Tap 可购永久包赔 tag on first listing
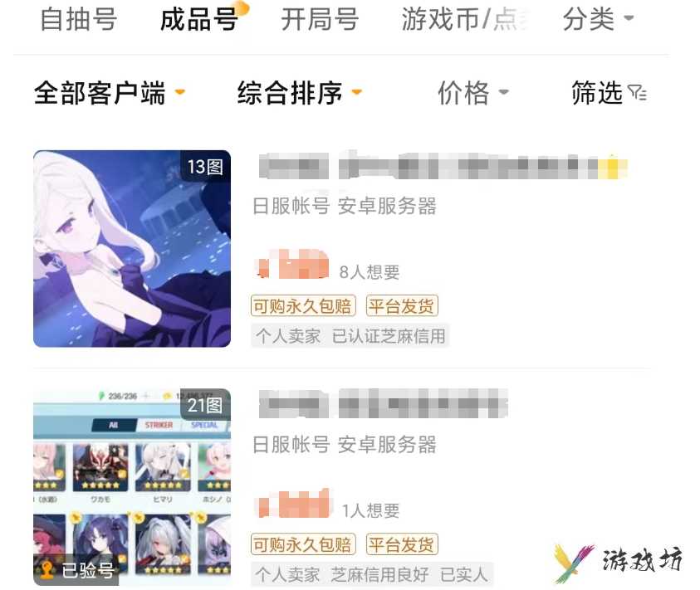The width and height of the screenshot is (700, 590). coord(303,306)
